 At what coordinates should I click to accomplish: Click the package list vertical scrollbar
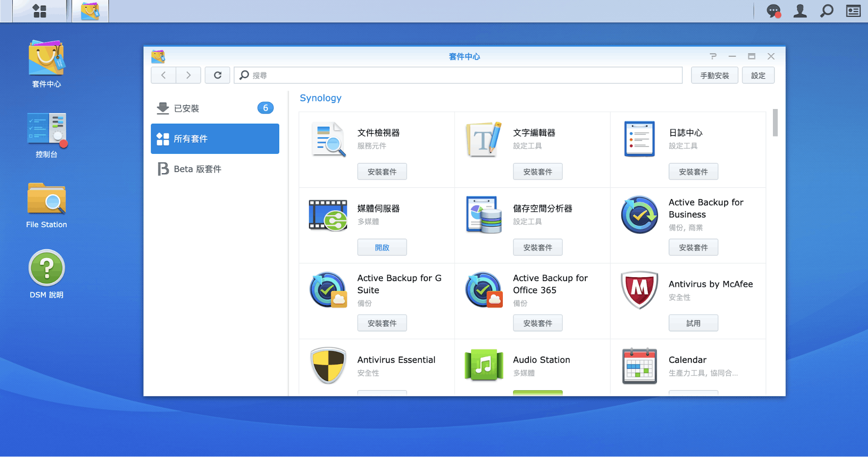pos(775,123)
